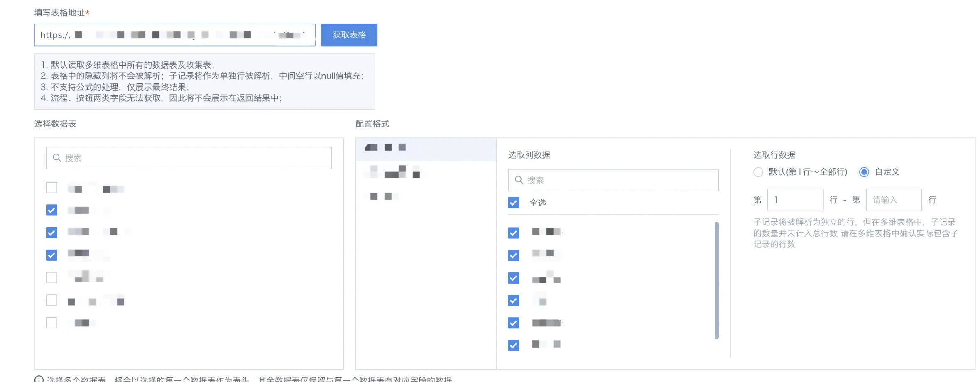Click the info icon beside 选择多个数据表 note
Screen dimensions: 980x382
[39, 379]
